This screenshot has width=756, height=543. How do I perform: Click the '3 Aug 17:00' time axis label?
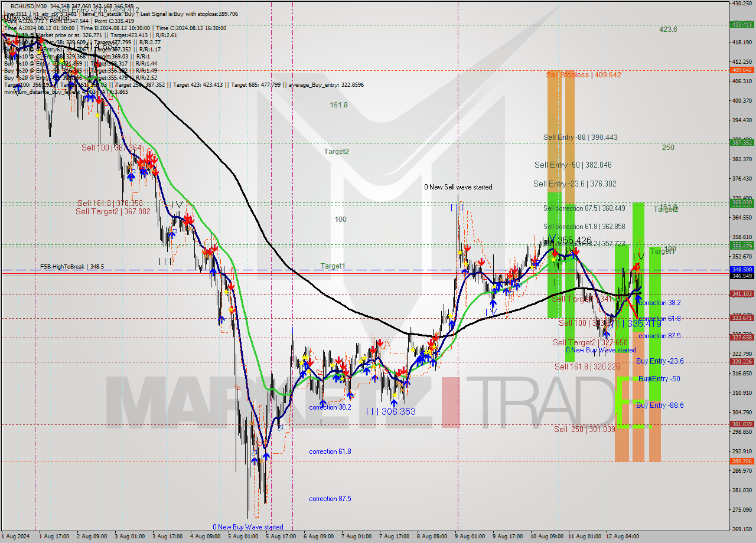click(x=168, y=537)
